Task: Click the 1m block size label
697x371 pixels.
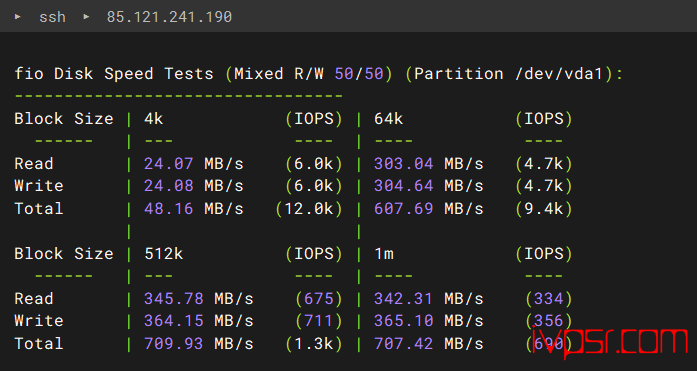Action: tap(384, 253)
